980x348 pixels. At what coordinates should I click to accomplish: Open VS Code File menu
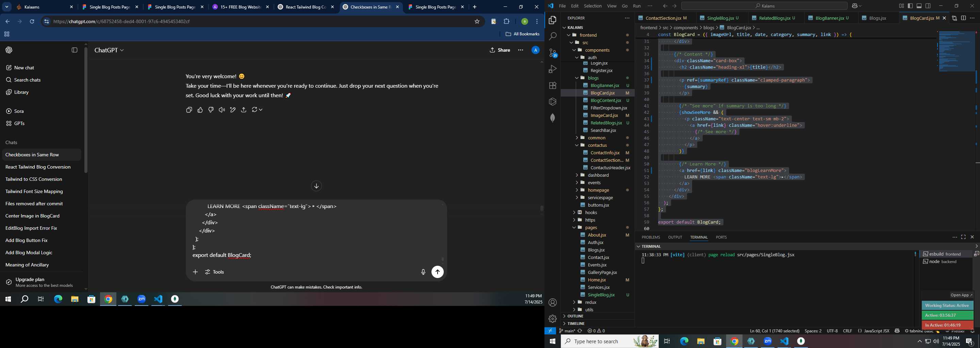point(562,6)
